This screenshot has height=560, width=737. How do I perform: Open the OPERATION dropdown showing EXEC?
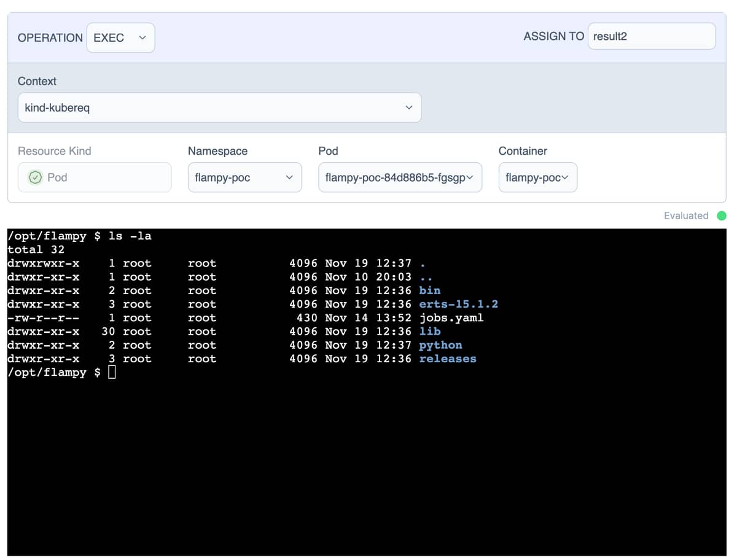tap(120, 37)
